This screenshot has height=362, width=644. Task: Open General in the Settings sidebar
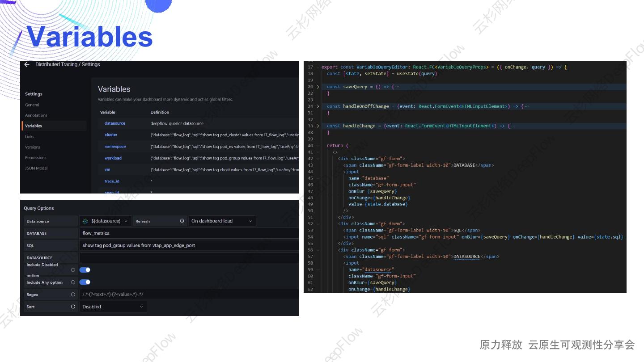tap(32, 105)
